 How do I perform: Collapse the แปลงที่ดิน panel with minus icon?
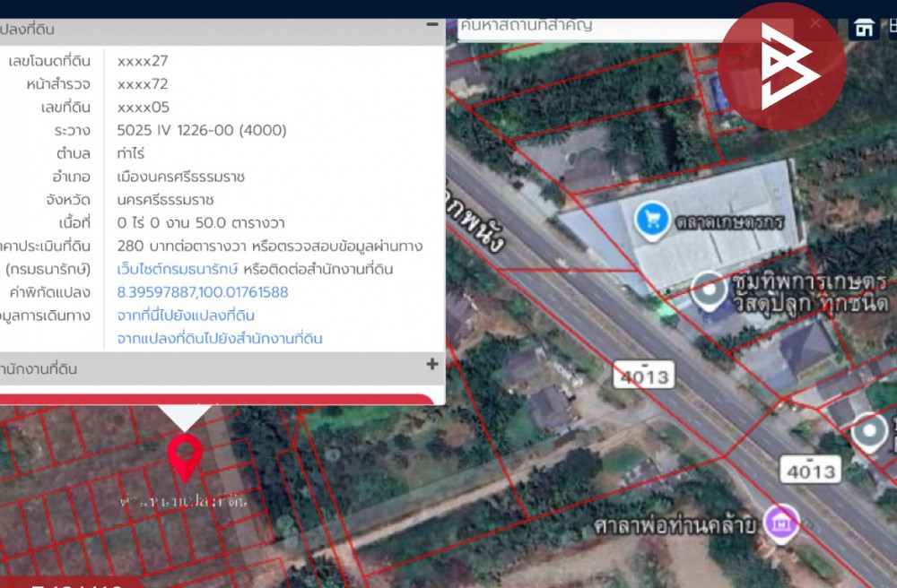coord(431,26)
